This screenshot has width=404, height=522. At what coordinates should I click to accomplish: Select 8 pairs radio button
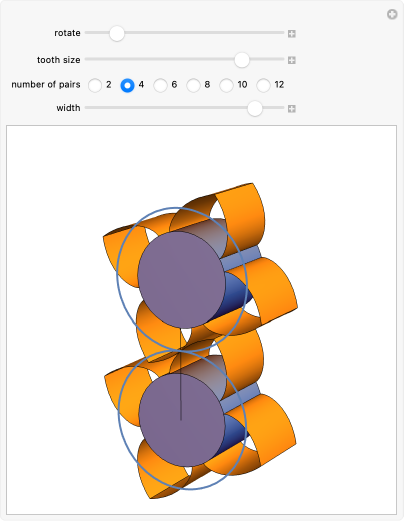[193, 85]
